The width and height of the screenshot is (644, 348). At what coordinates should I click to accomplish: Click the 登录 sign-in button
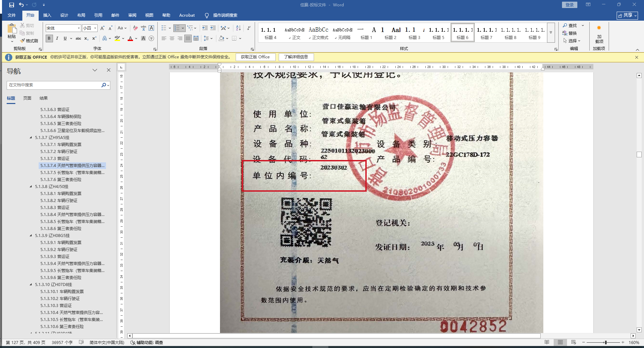tap(570, 5)
